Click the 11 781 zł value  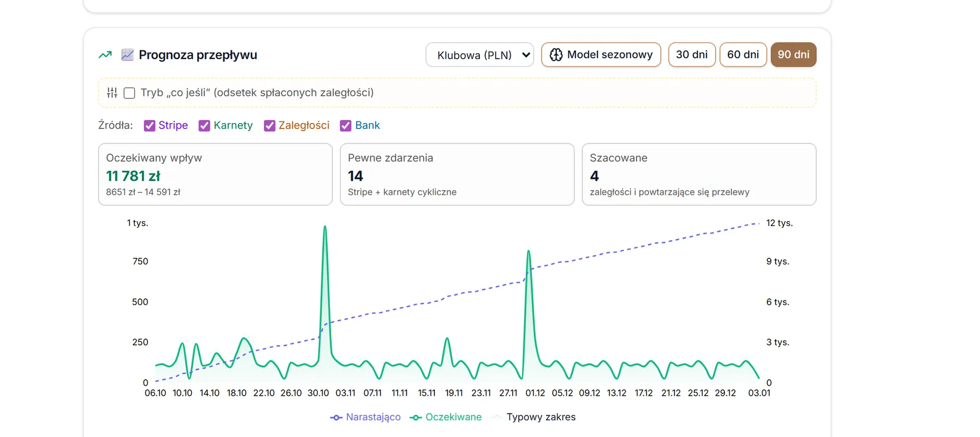click(x=133, y=176)
